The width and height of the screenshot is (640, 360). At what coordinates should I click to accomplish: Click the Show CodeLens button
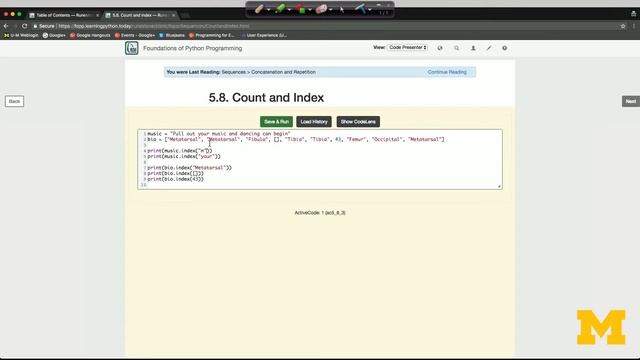[358, 122]
